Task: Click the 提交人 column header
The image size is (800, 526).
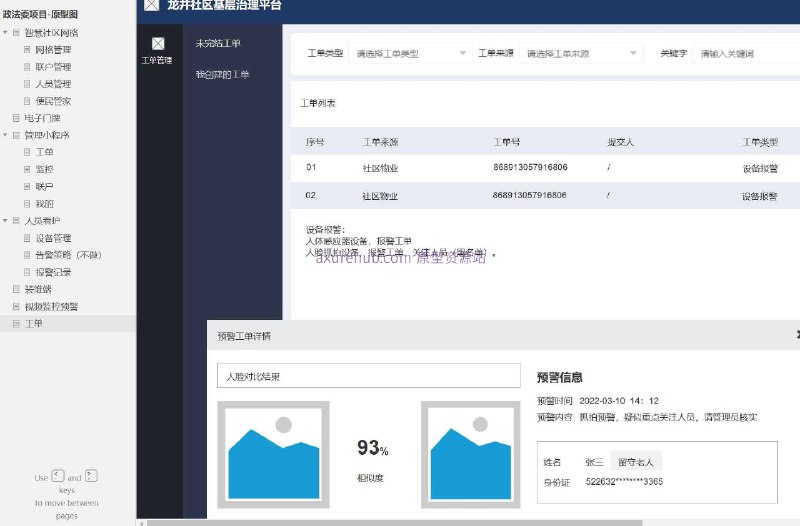Action: tap(620, 142)
